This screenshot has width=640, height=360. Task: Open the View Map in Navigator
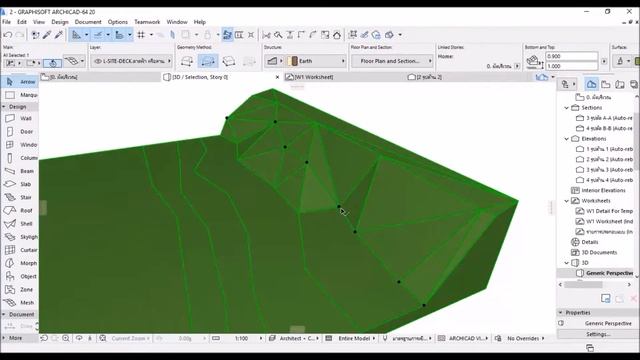coord(606,84)
